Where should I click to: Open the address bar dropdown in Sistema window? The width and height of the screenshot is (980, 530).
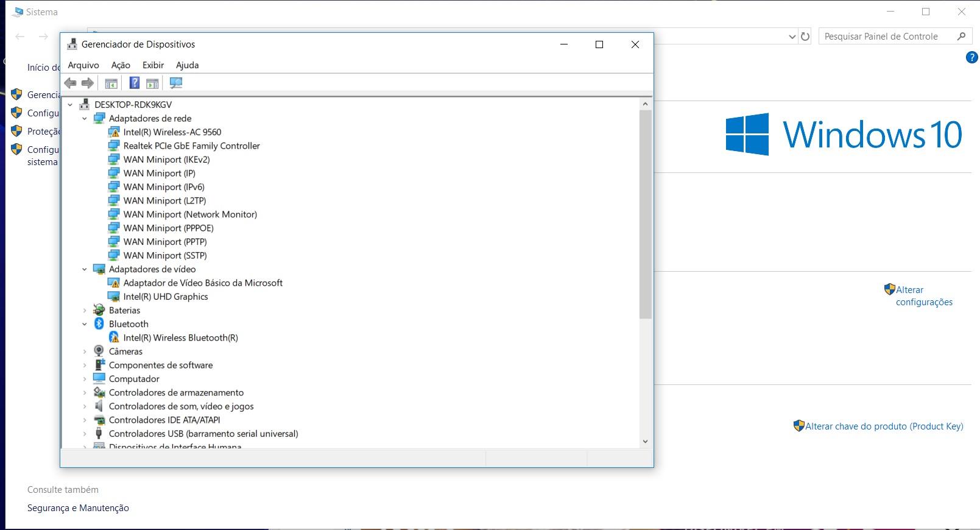coord(792,37)
